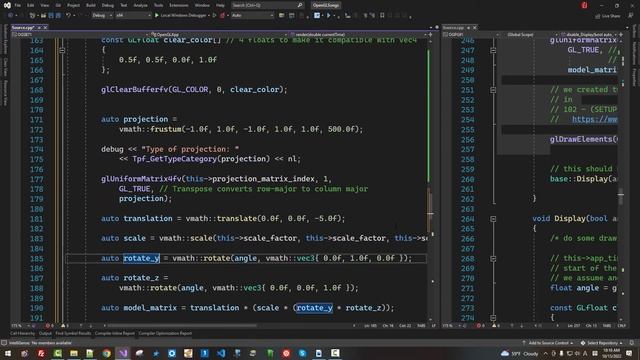The height and width of the screenshot is (360, 640).
Task: Start Local Windows Debugger
Action: click(x=182, y=16)
